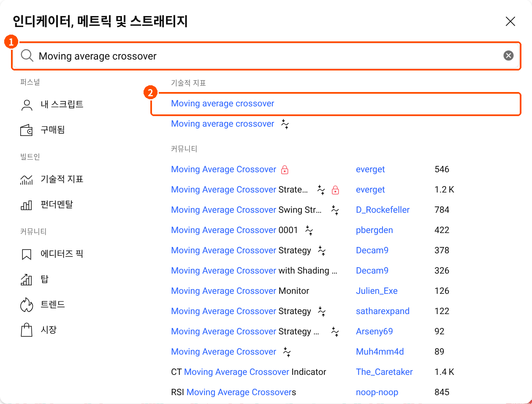
Task: Open CT Moving Average Crossover Indicator
Action: pos(249,372)
